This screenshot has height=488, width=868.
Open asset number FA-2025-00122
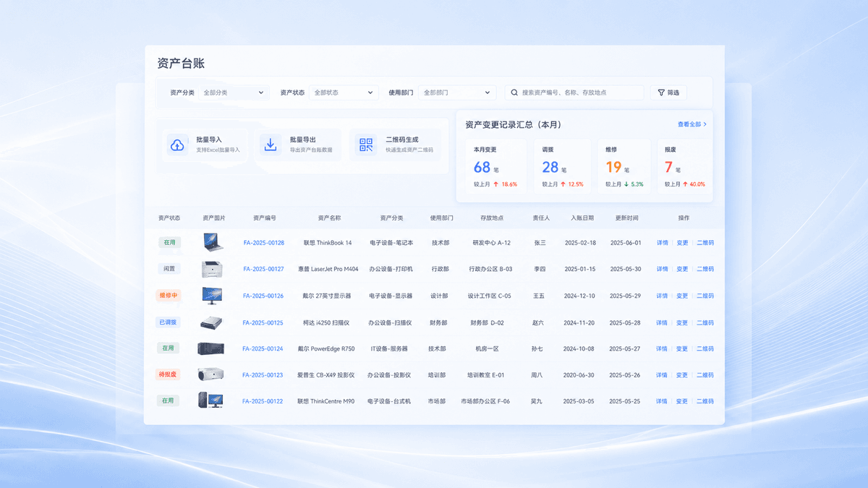click(x=263, y=401)
